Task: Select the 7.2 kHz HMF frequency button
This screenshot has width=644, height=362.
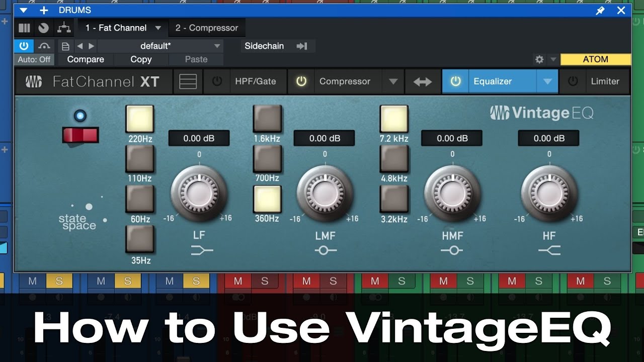Action: click(394, 119)
